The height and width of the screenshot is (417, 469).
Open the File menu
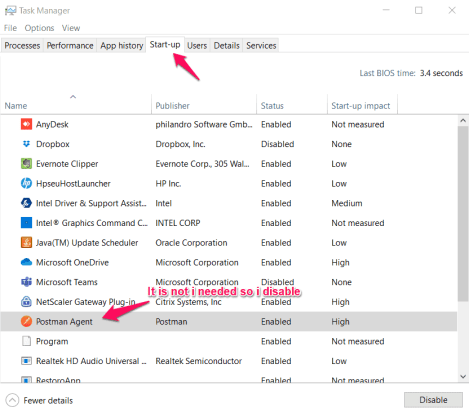[10, 28]
